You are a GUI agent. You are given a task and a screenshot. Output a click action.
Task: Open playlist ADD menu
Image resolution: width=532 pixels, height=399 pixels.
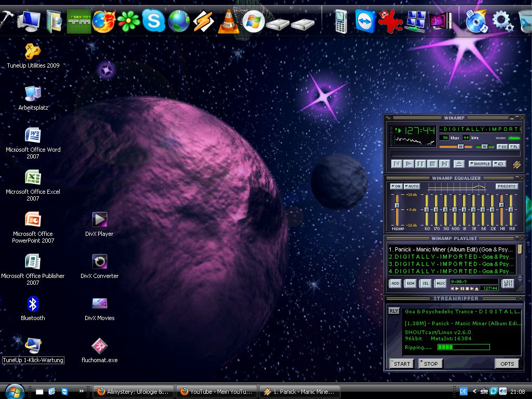tap(395, 283)
